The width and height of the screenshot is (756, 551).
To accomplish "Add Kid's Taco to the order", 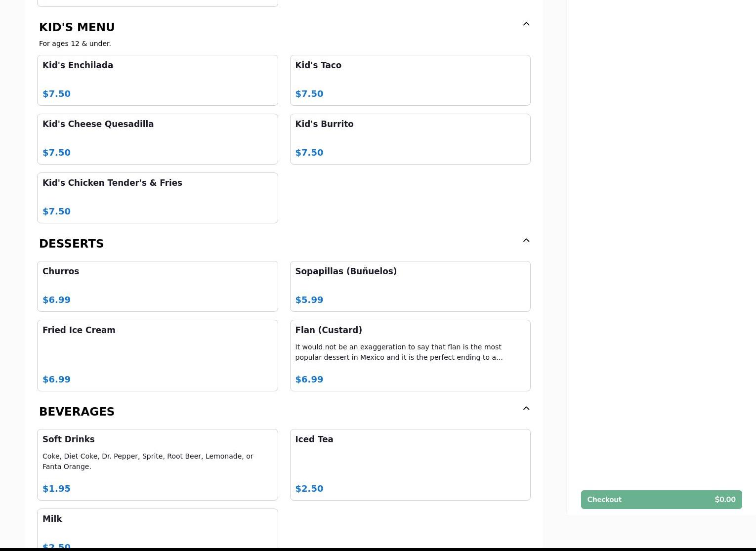I will pyautogui.click(x=410, y=80).
